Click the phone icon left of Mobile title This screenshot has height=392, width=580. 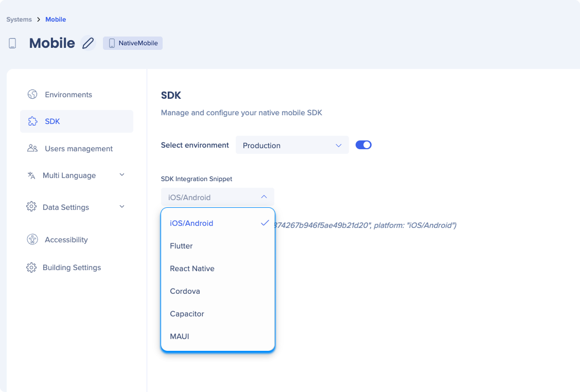pos(12,43)
